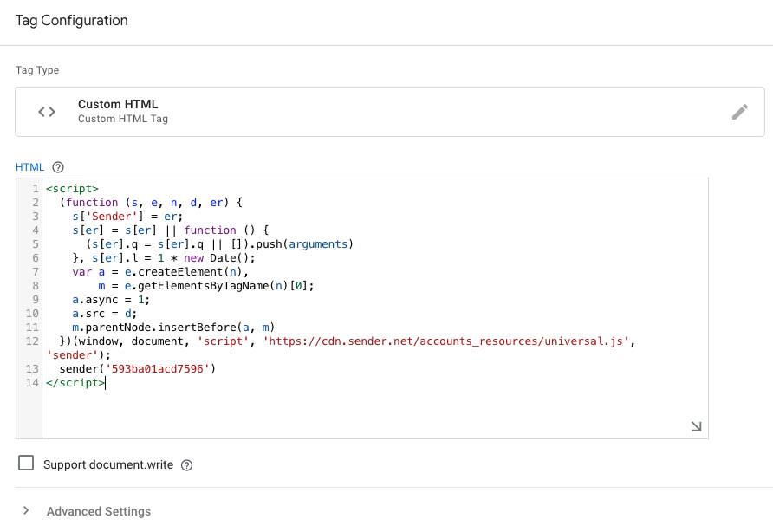Expand Advanced Settings using the chevron arrow
Viewport: 773px width, 532px height.
click(x=26, y=511)
